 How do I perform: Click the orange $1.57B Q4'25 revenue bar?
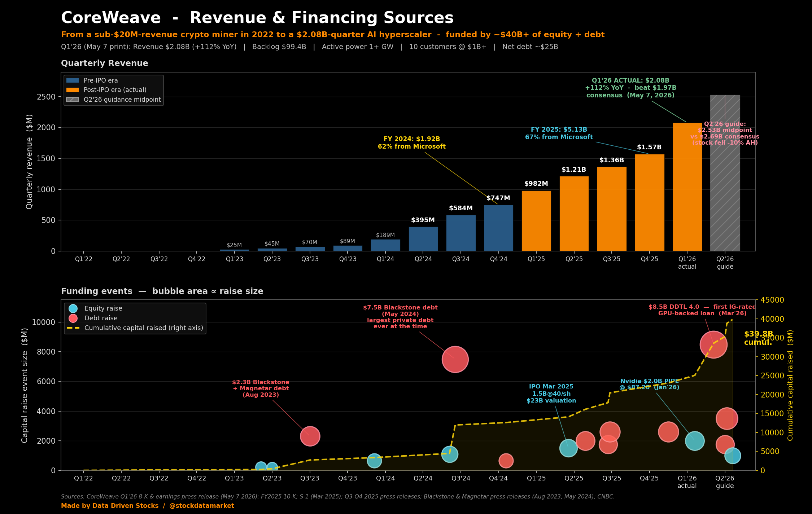point(650,203)
